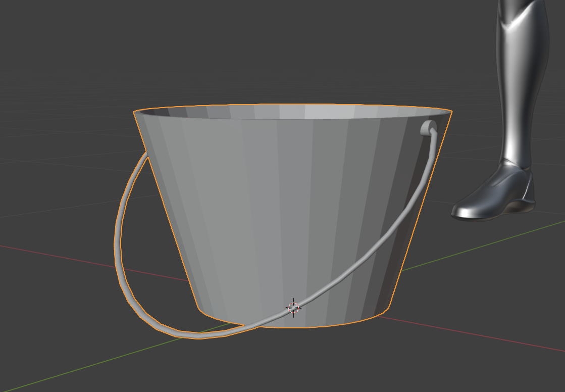Select the bucket handle's metal attachment knob
Screen dimensions: 565x392
[428, 127]
